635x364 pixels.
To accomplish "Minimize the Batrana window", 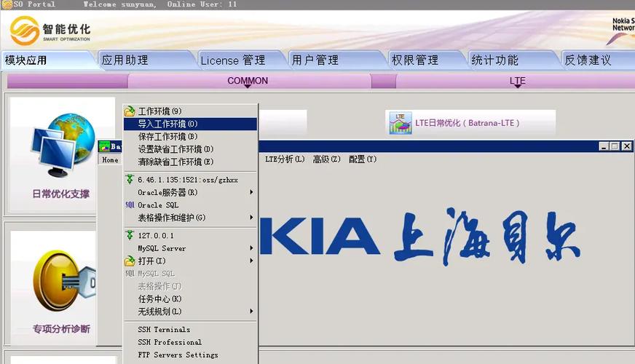I will point(604,146).
